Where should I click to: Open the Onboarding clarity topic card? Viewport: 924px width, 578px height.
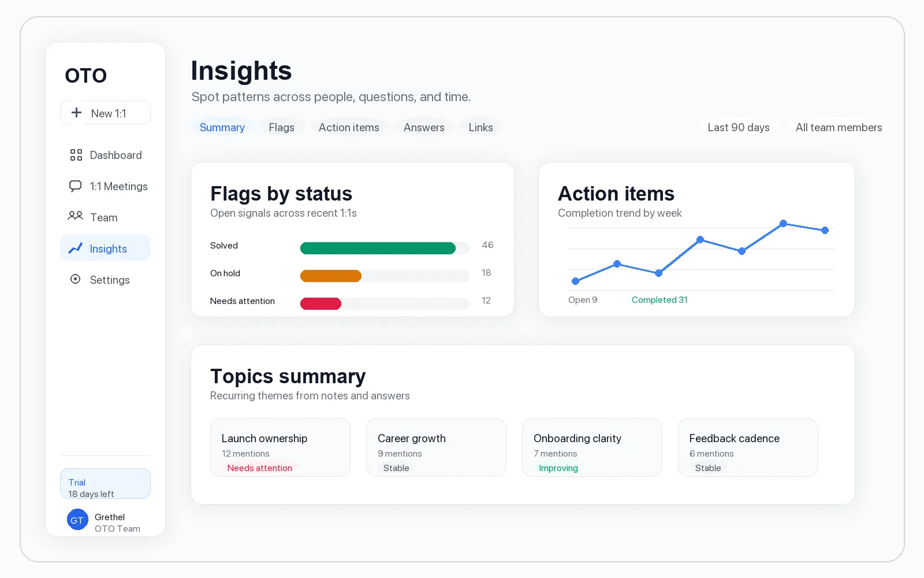pyautogui.click(x=592, y=448)
